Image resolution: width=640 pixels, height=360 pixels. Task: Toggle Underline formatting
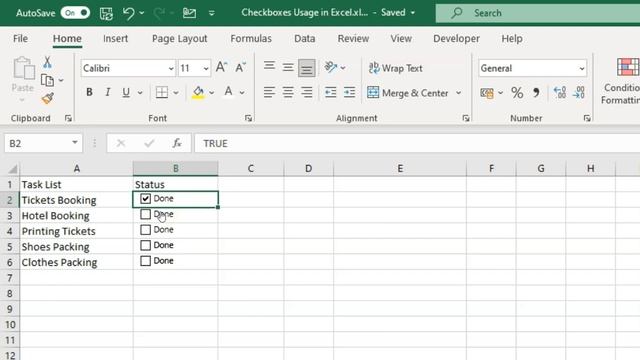tap(126, 92)
